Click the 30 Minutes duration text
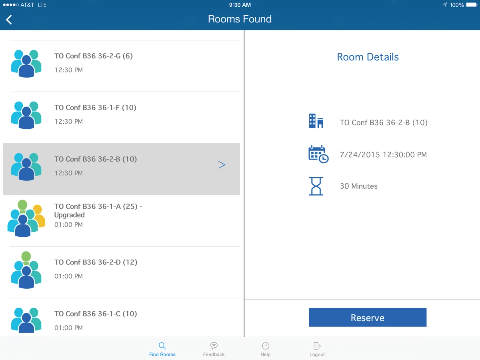Viewport: 480px width, 360px height. [359, 186]
